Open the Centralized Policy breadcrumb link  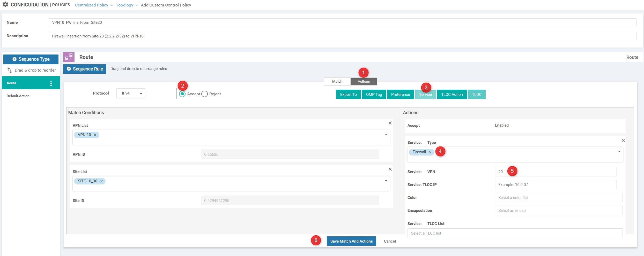(x=91, y=5)
